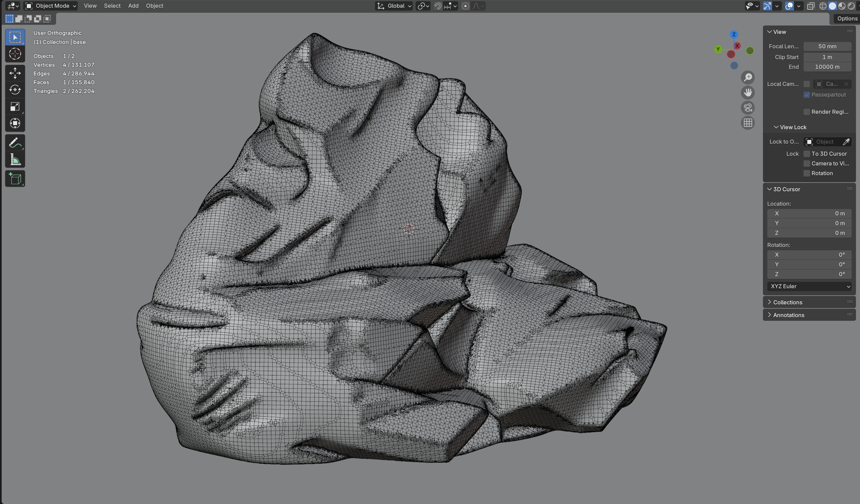Screen dimensions: 860x504
Task: Check the Lock Rotation checkbox
Action: click(x=807, y=173)
